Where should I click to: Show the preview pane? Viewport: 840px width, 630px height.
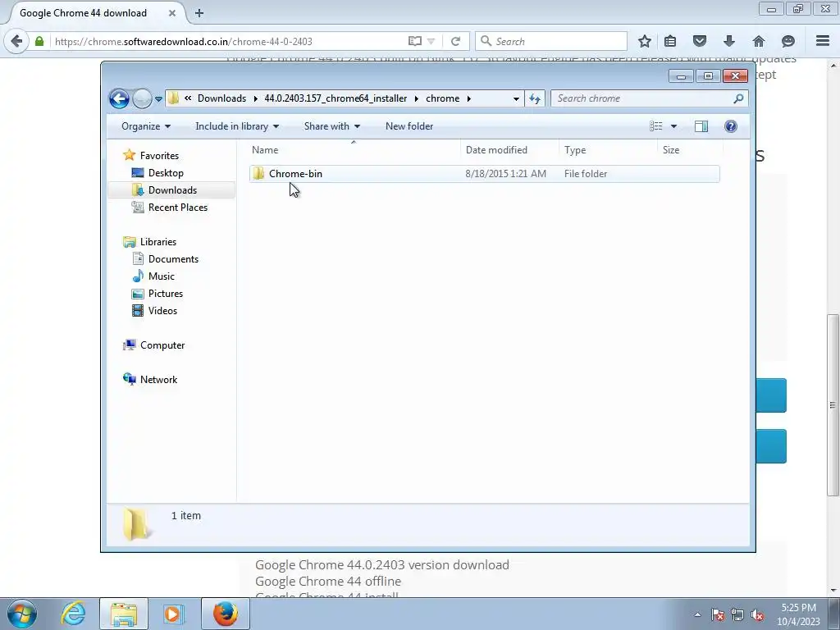[x=701, y=126]
